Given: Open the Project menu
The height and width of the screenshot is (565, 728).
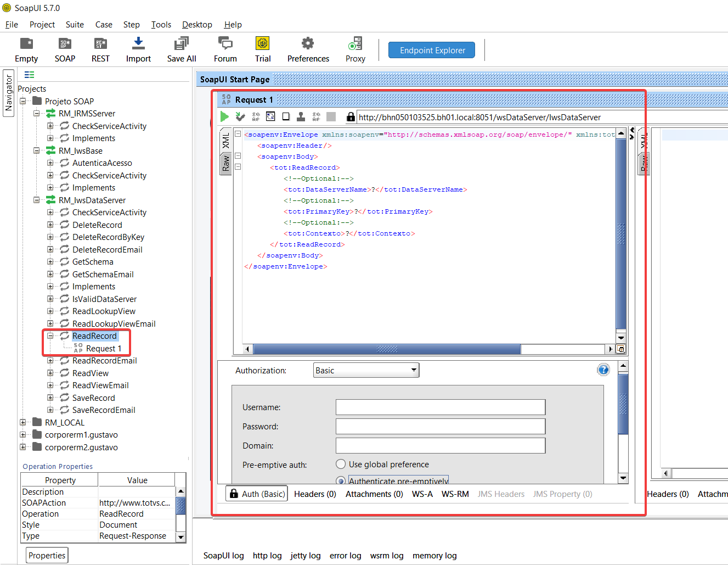Looking at the screenshot, I should (42, 24).
